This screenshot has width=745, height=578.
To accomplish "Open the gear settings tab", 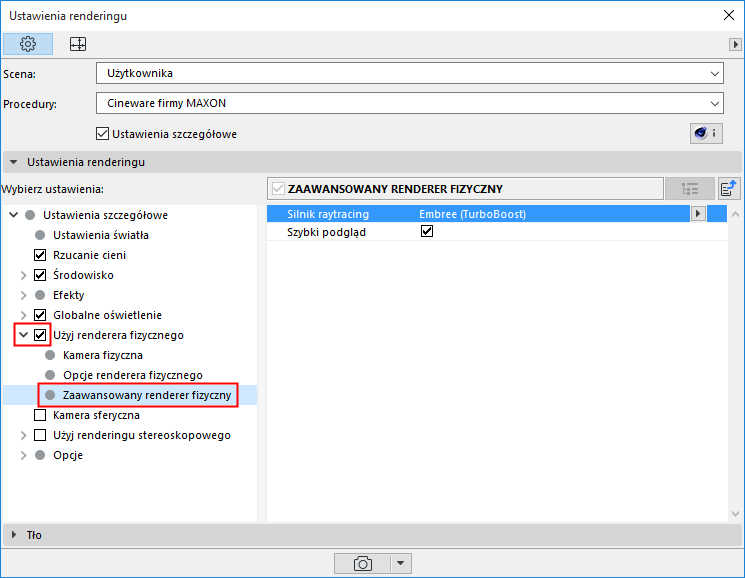I will pos(28,44).
